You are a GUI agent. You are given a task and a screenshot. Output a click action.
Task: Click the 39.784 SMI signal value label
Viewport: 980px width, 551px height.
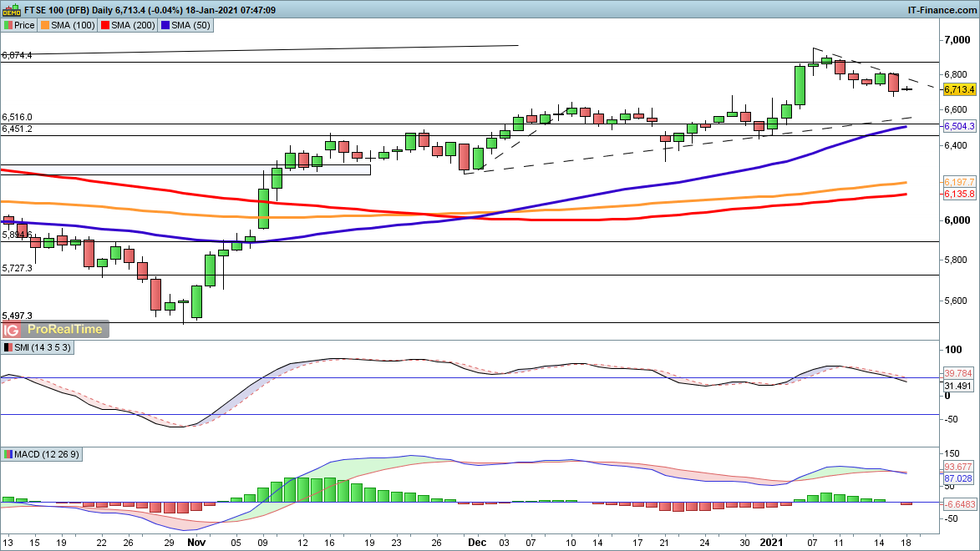(959, 373)
